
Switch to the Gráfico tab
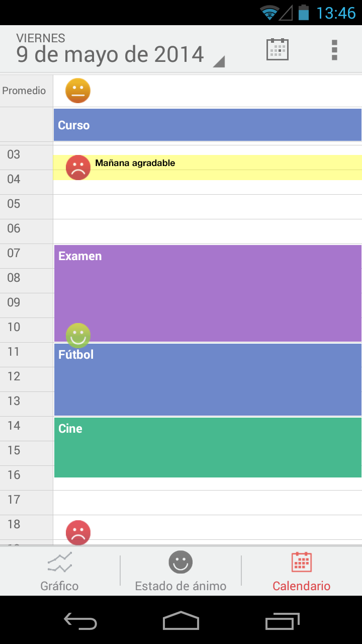coord(60,571)
